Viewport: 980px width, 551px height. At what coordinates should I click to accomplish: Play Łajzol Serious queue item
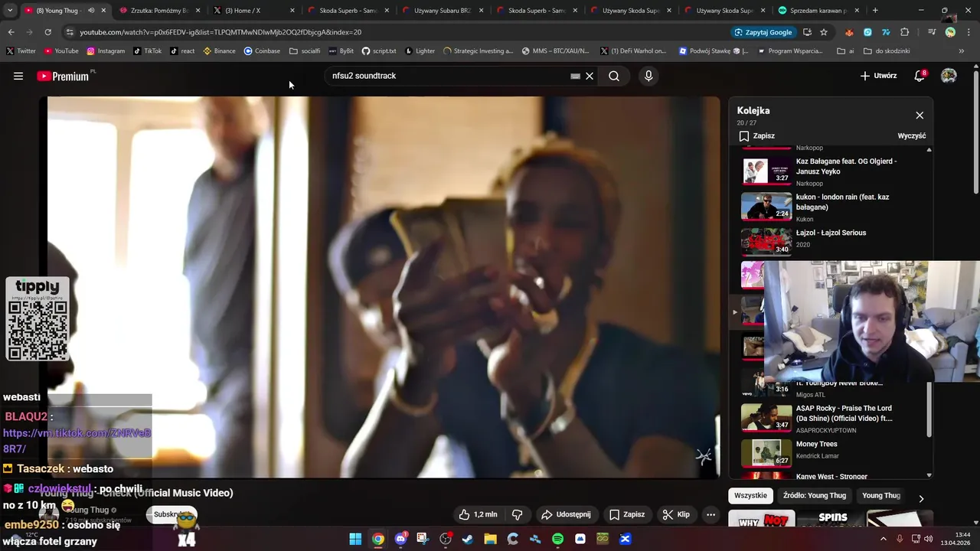coord(831,243)
